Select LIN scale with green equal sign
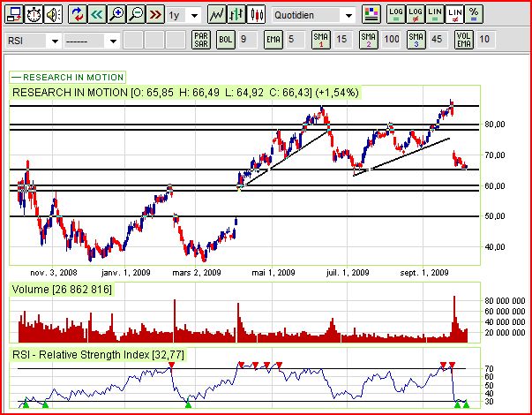532x415 pixels. (435, 15)
